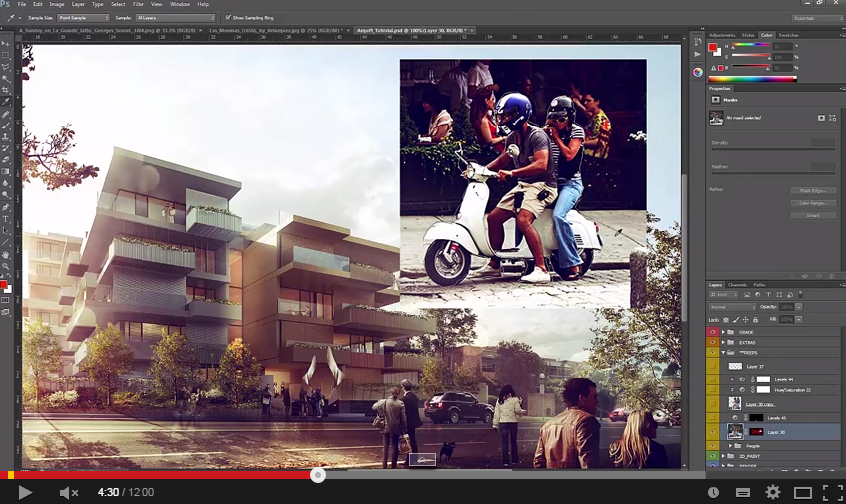Click the foreground color swatch in toolbar

pos(4,285)
